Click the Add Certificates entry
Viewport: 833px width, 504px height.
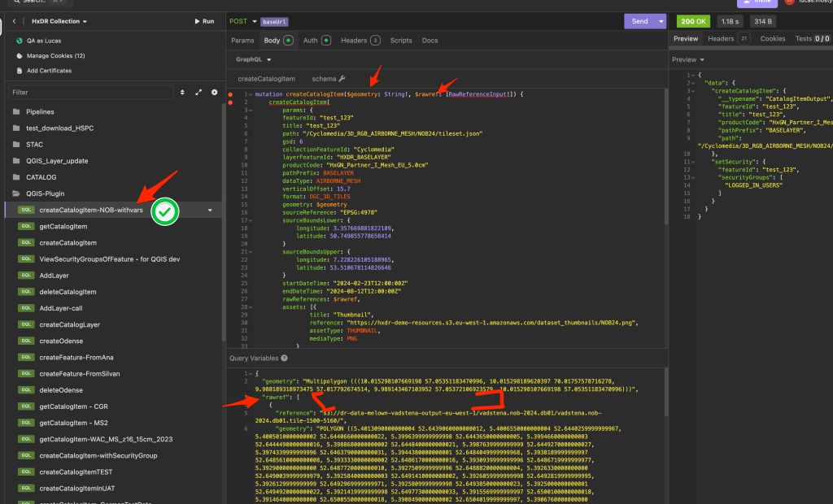point(49,71)
